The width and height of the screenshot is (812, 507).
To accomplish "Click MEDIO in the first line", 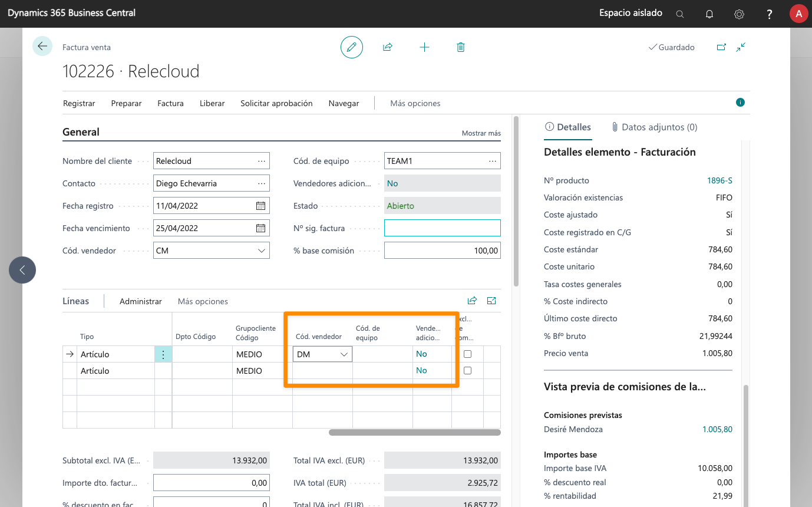I will [x=249, y=354].
